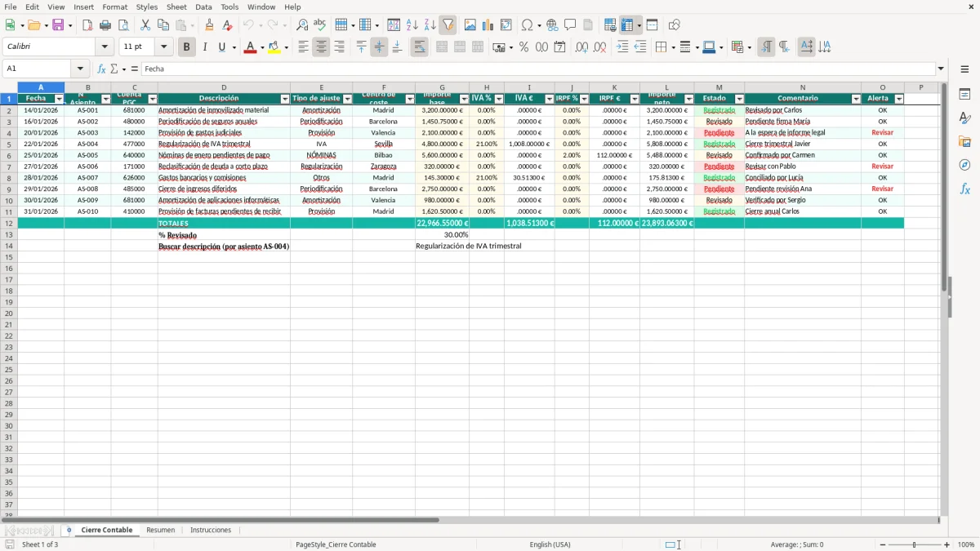
Task: Open the Tools menu
Action: 229,7
